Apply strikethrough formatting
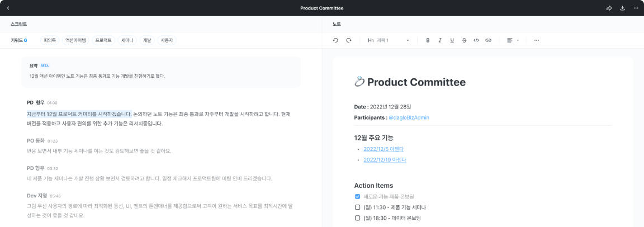 point(464,40)
